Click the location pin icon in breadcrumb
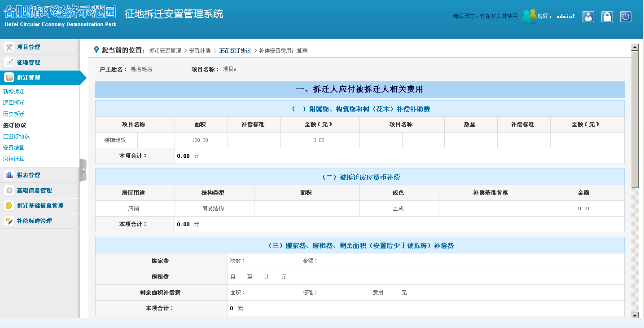 tap(96, 50)
